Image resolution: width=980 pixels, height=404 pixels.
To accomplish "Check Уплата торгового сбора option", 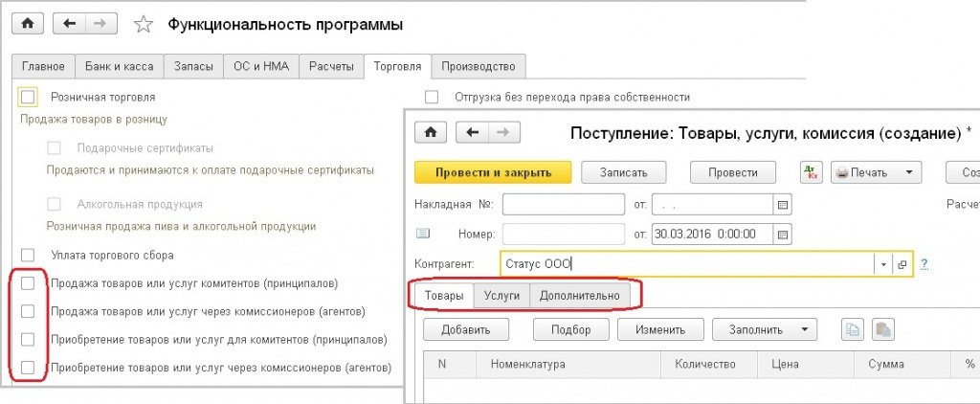I will [28, 255].
